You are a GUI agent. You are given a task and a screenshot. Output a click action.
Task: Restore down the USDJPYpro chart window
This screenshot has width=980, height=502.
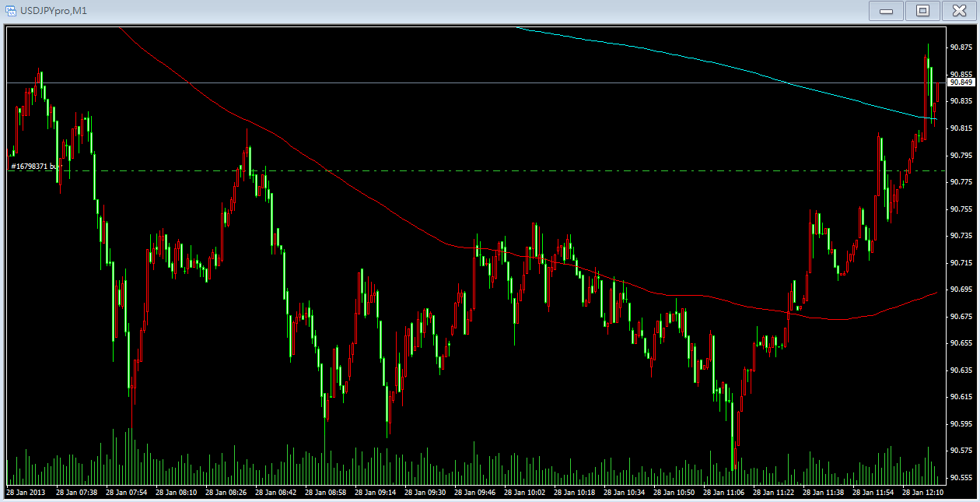[922, 10]
